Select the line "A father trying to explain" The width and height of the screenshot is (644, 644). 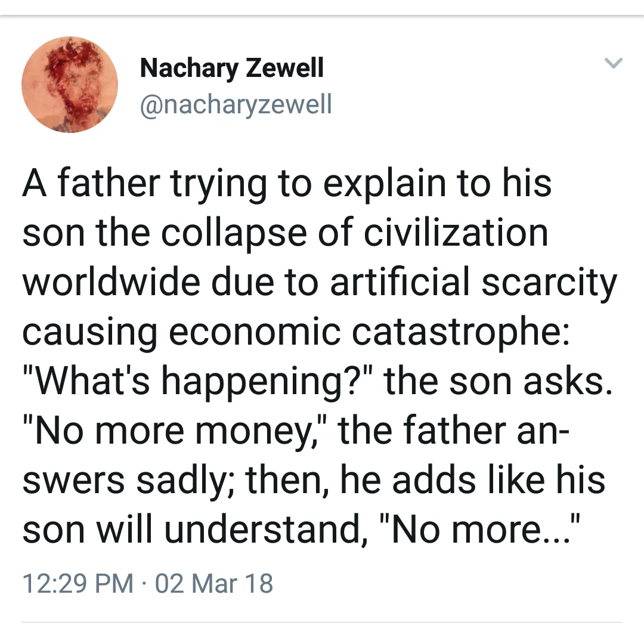tap(287, 184)
